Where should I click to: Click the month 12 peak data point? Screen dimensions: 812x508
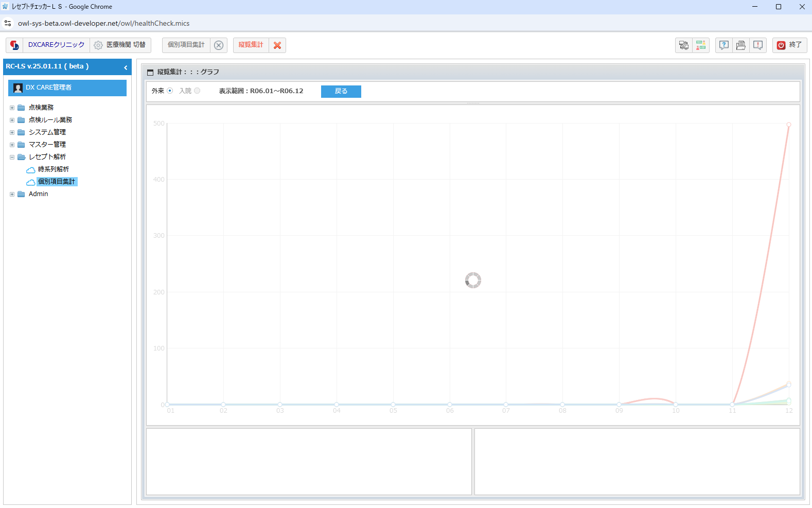point(788,125)
